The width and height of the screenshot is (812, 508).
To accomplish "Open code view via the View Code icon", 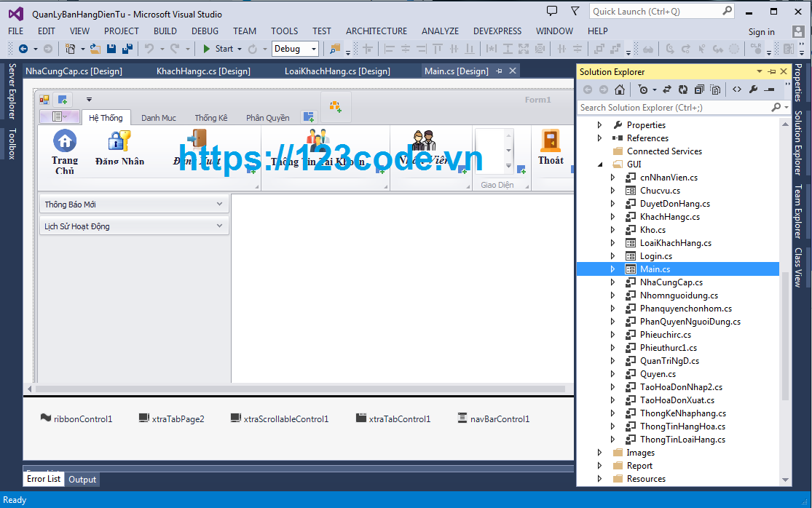I will click(x=737, y=90).
